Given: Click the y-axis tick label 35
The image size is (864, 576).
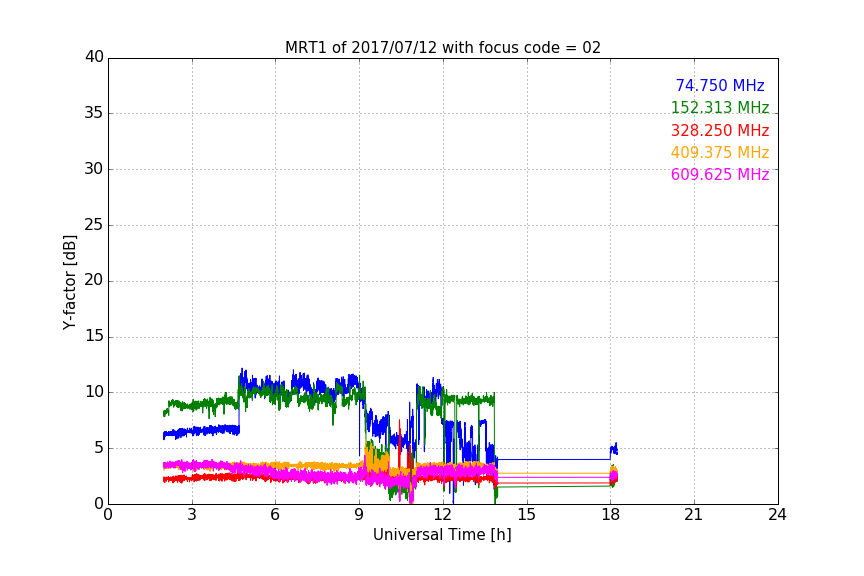Looking at the screenshot, I should click(94, 112).
